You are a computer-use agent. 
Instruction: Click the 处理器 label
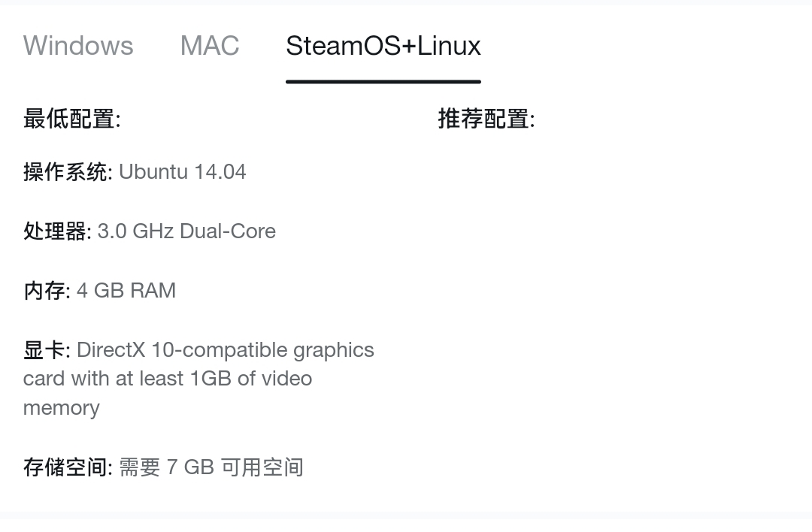pos(56,231)
